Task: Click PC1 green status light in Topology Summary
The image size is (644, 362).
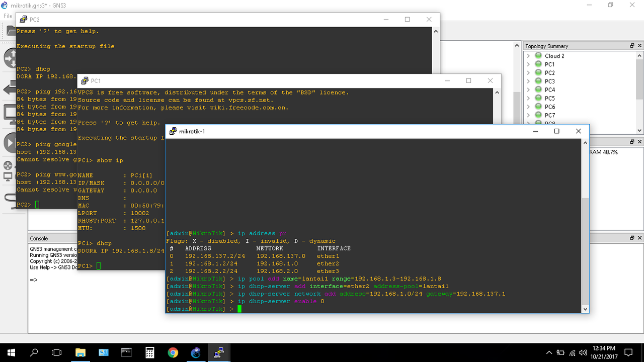Action: coord(537,64)
